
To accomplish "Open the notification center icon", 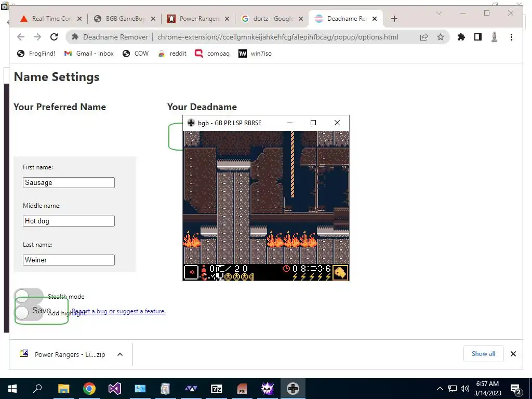I will [x=515, y=389].
